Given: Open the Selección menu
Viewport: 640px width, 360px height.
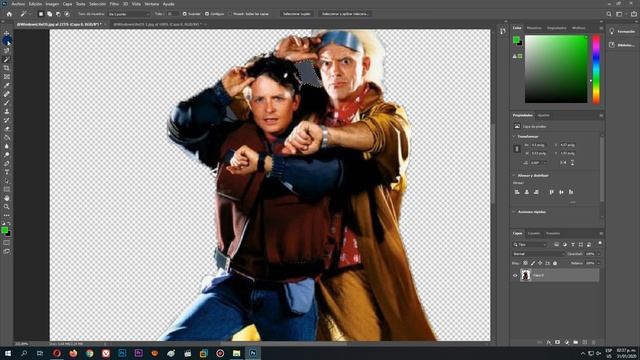Looking at the screenshot, I should 98,4.
